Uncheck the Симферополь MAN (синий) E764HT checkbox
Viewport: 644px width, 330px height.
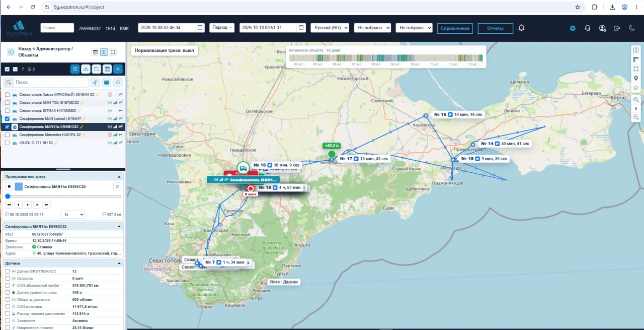(x=7, y=119)
